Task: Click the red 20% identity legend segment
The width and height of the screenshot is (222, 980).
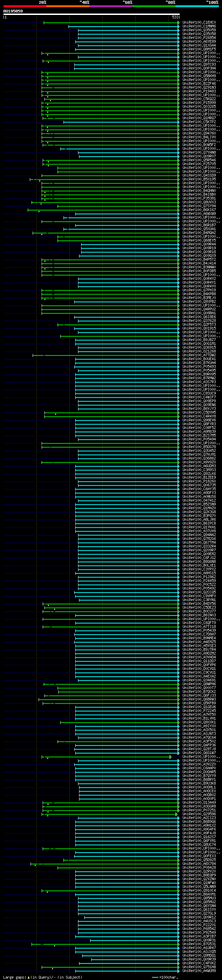Action: pos(25,6)
